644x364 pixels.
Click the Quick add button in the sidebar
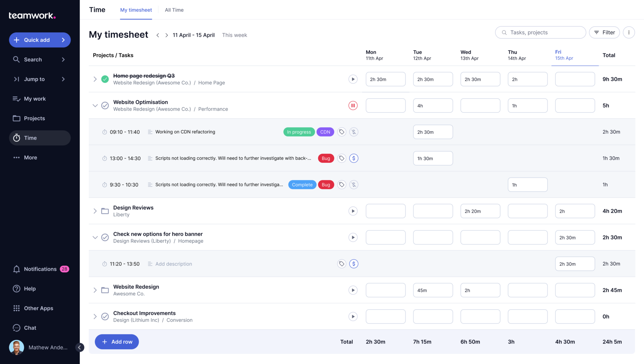tap(39, 40)
